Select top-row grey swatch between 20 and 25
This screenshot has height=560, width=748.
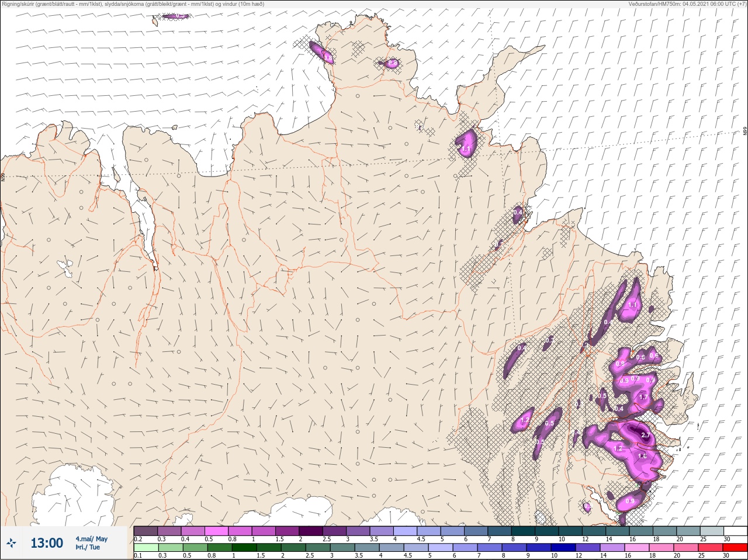point(688,531)
